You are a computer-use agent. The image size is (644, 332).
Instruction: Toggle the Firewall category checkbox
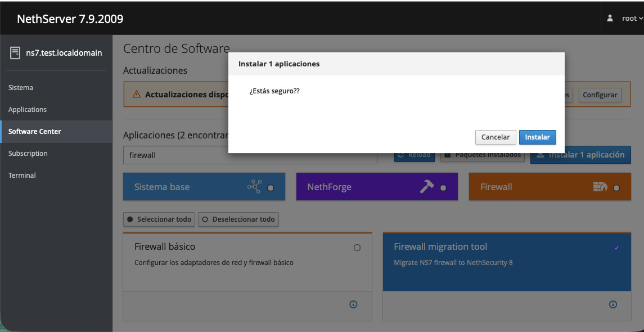(616, 188)
